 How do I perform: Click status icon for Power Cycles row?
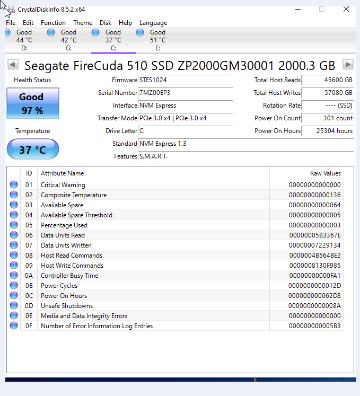pyautogui.click(x=14, y=286)
